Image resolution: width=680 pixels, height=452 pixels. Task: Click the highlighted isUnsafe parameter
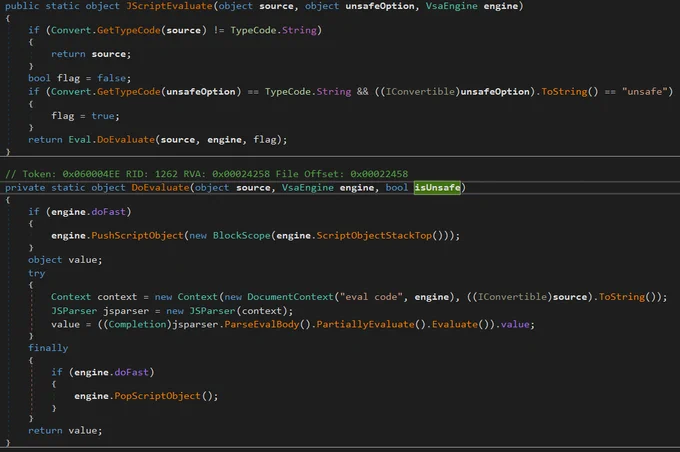(x=437, y=188)
